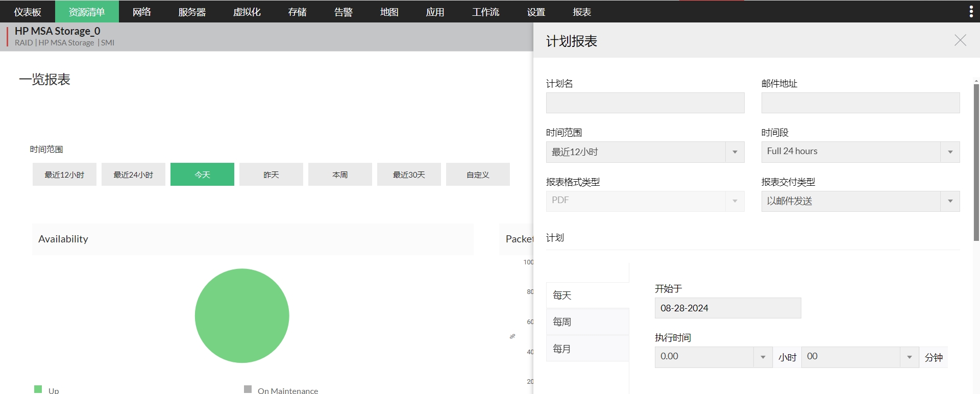Toggle the On Maintenance legend entry
Image resolution: width=980 pixels, height=394 pixels.
tap(281, 390)
